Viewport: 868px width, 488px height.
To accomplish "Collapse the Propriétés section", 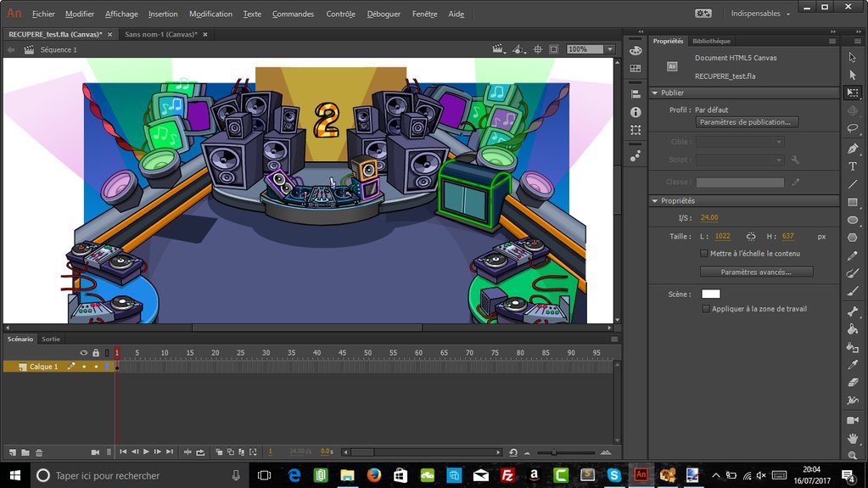I will pos(655,201).
